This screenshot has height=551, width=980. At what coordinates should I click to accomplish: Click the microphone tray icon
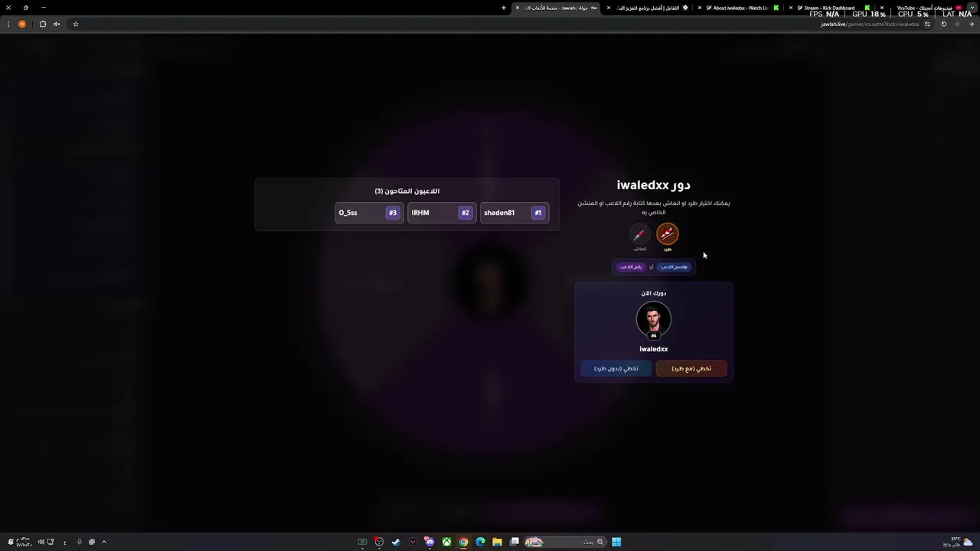79,542
